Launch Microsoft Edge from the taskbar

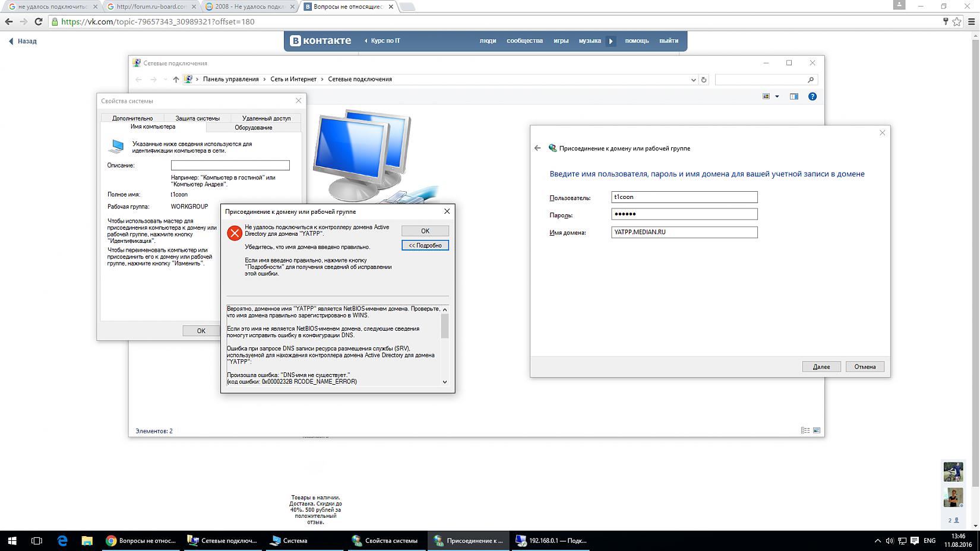tap(62, 540)
